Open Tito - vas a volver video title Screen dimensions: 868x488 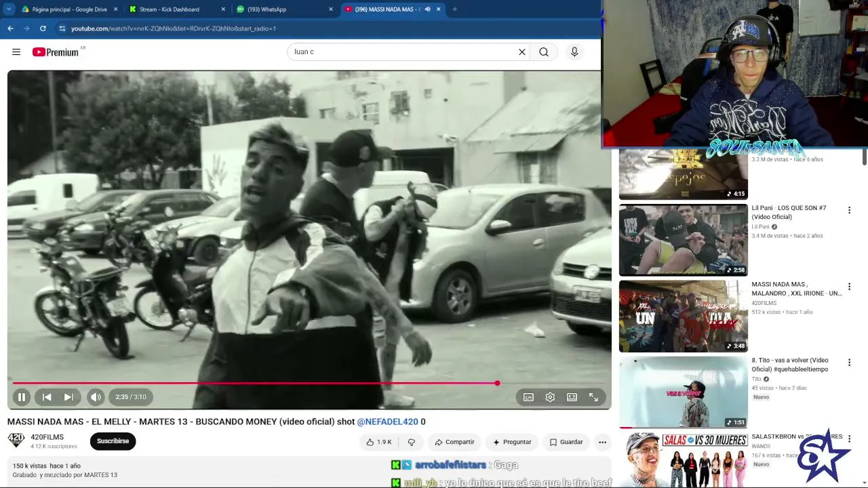click(790, 365)
